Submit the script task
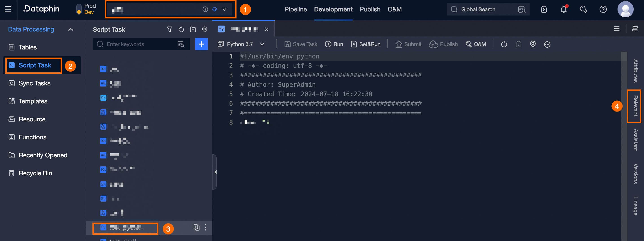The image size is (644, 241). [x=408, y=44]
